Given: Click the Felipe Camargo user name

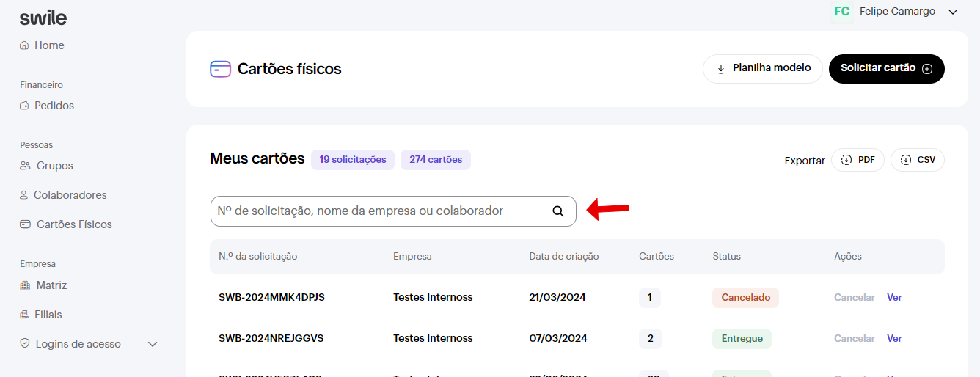Looking at the screenshot, I should [x=897, y=12].
